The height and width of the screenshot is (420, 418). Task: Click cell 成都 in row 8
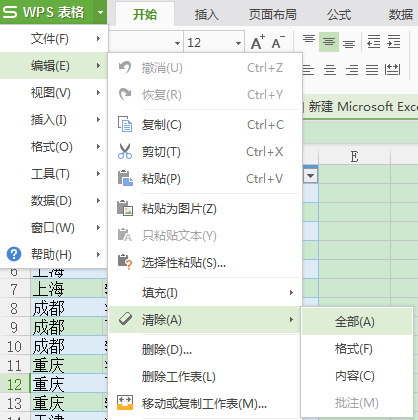[x=68, y=308]
